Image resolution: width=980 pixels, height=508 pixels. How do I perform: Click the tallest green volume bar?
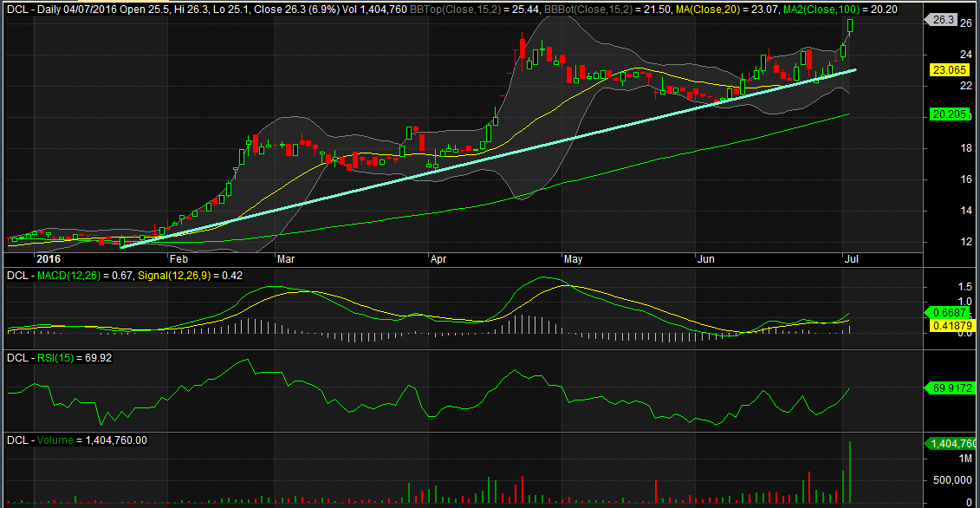click(x=850, y=472)
